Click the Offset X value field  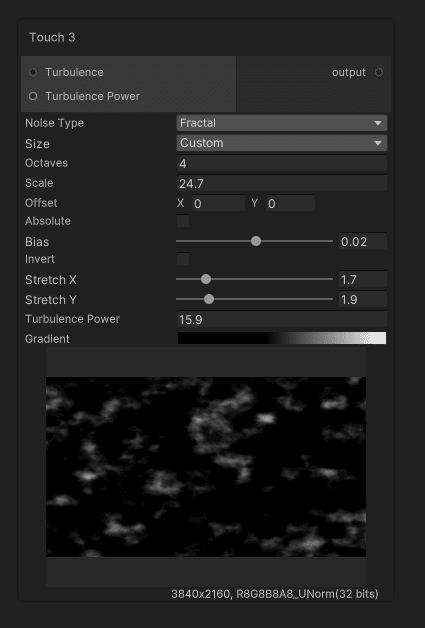click(218, 203)
